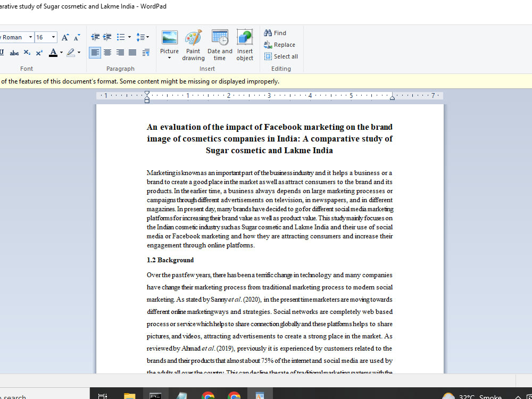This screenshot has height=399, width=532.
Task: Insert a Paint drawing
Action: pos(194,45)
